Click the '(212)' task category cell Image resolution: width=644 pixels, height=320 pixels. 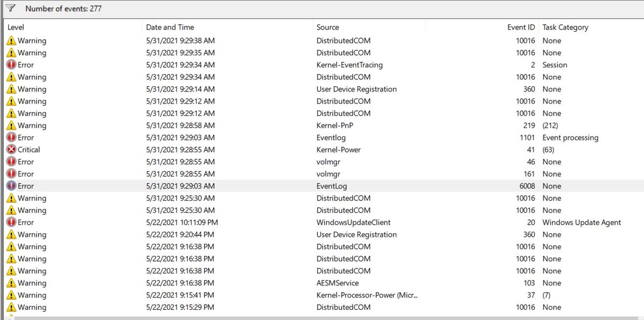click(x=550, y=125)
